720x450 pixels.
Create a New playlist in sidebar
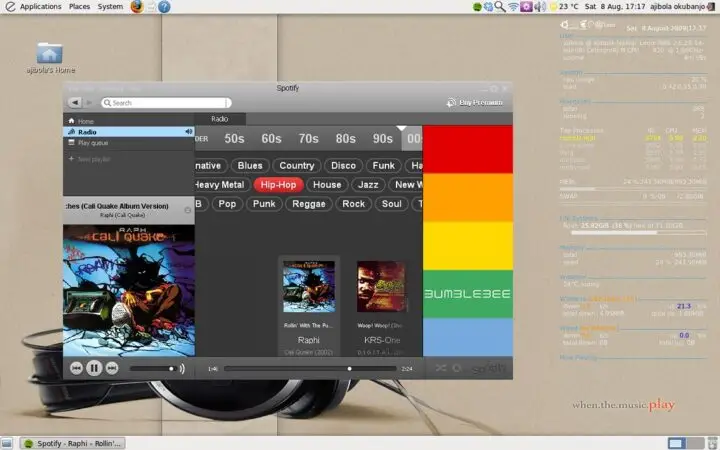point(90,159)
